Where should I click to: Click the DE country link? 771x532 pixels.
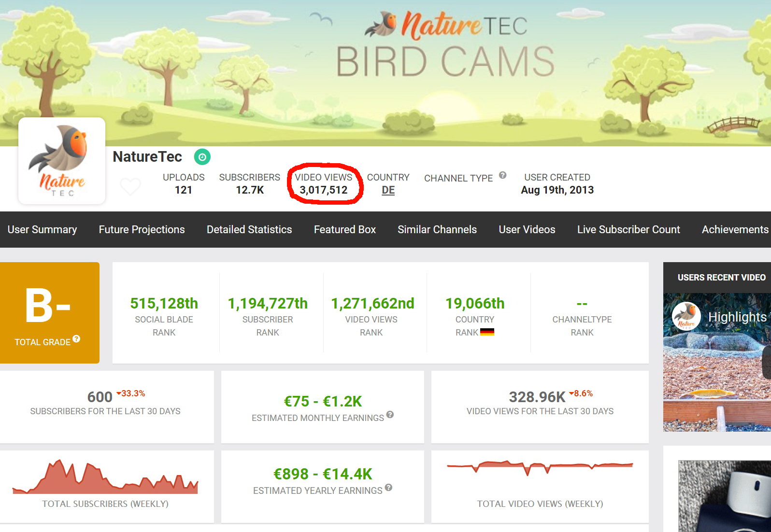coord(388,190)
